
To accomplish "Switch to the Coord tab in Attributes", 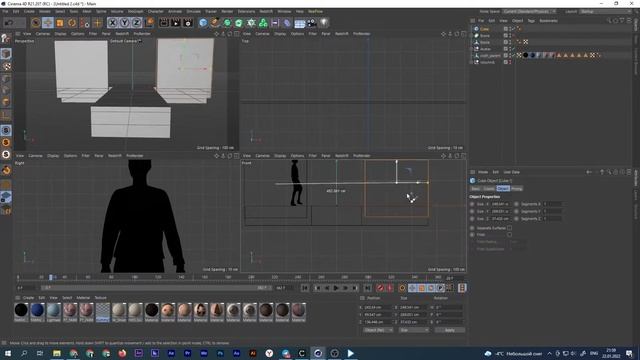I will point(489,189).
